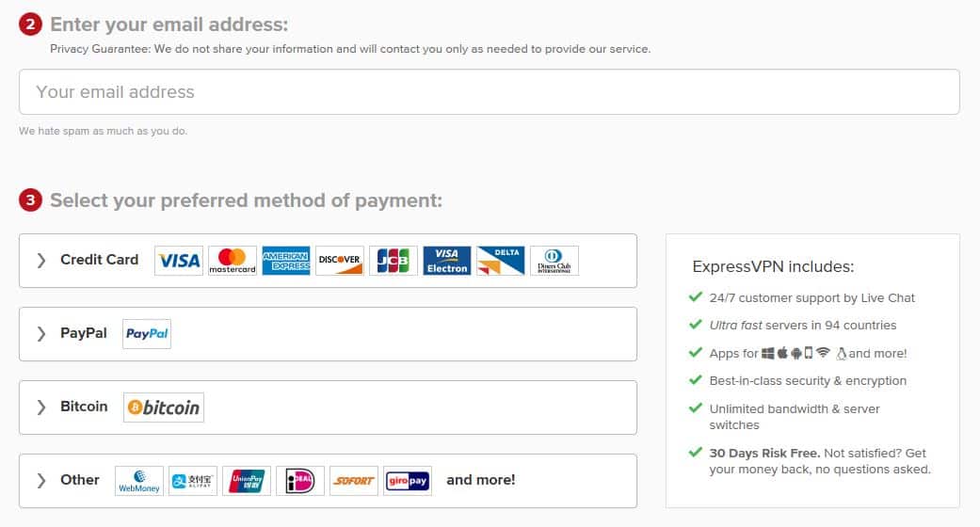This screenshot has height=527, width=980.
Task: Click the Visa Electron logo
Action: tap(447, 261)
